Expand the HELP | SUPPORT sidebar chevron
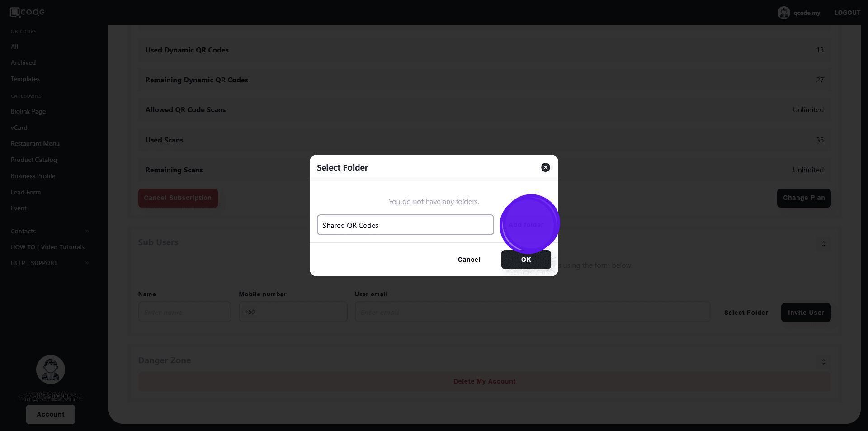This screenshot has height=431, width=868. pos(87,263)
